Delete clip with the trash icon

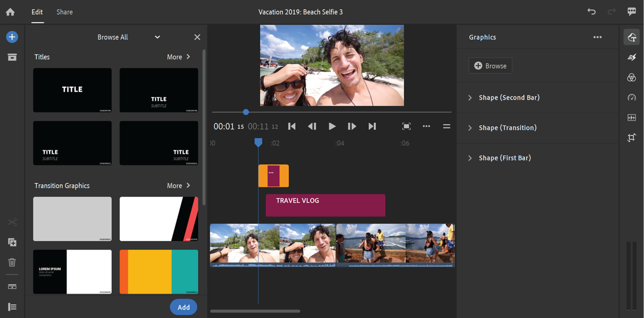12,262
